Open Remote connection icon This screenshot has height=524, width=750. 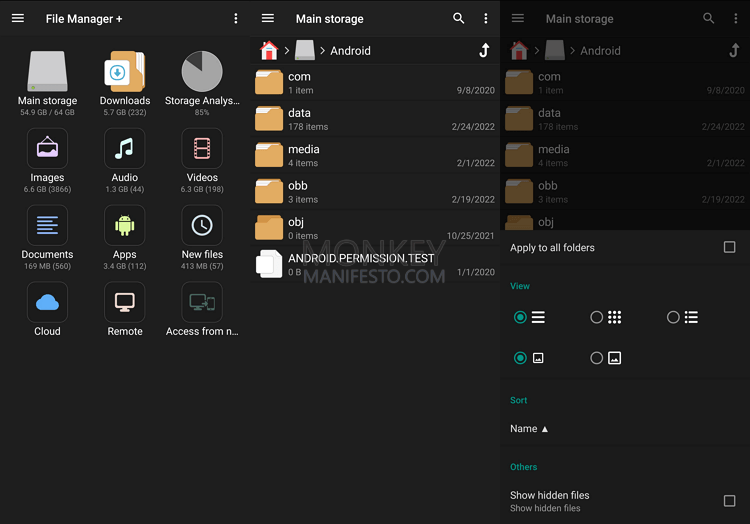click(125, 302)
